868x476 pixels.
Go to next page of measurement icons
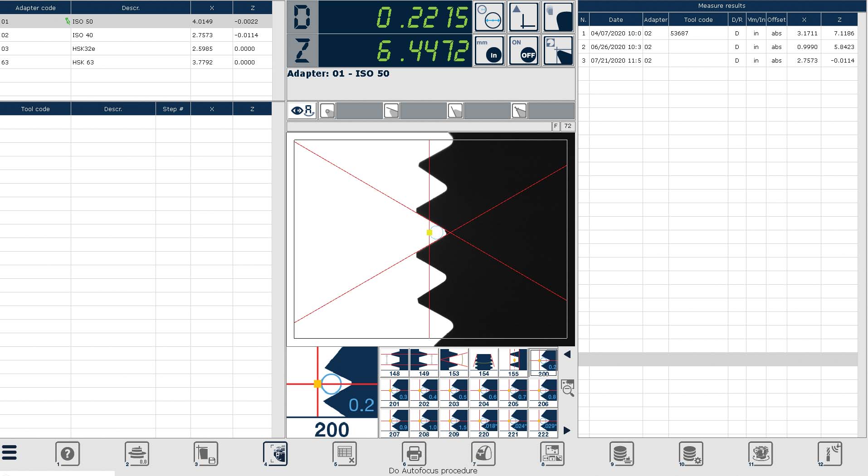[x=567, y=430]
